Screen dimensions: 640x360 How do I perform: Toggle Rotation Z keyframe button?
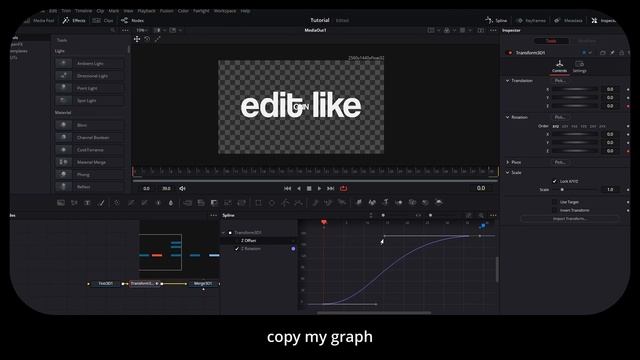click(x=628, y=151)
